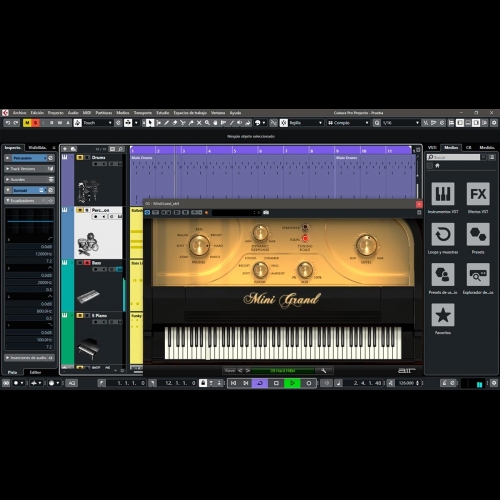Select the Zoom magnifier tool
Image resolution: width=500 pixels, height=500 pixels.
pyautogui.click(x=207, y=123)
